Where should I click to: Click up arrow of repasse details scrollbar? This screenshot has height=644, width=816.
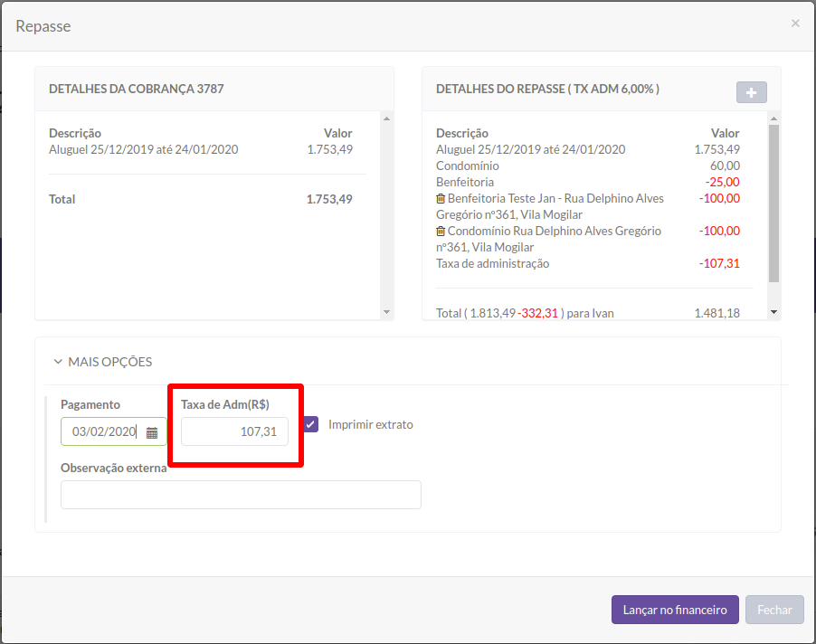[x=773, y=118]
